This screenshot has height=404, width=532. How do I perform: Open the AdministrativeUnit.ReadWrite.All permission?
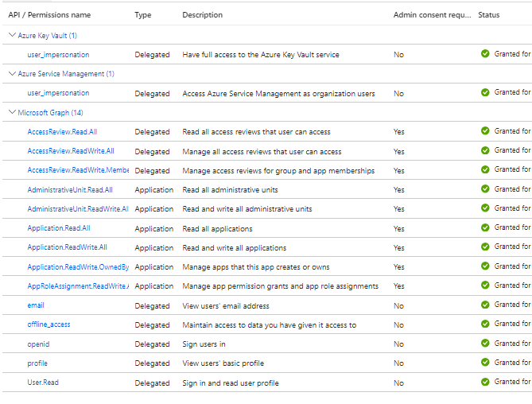[78, 209]
